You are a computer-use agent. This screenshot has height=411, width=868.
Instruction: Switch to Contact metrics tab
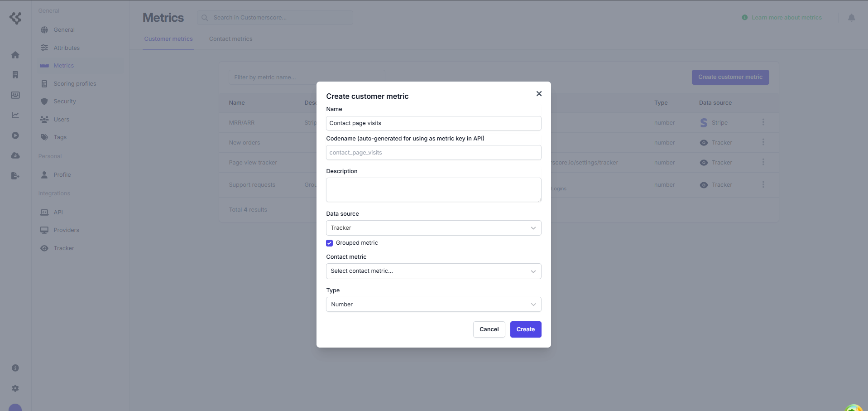click(230, 39)
